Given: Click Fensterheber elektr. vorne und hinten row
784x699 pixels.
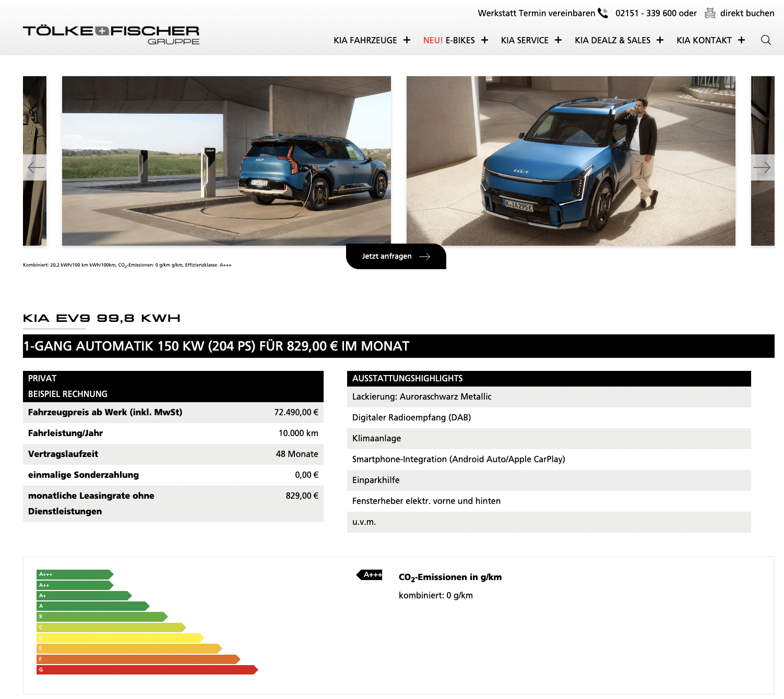Looking at the screenshot, I should [549, 501].
